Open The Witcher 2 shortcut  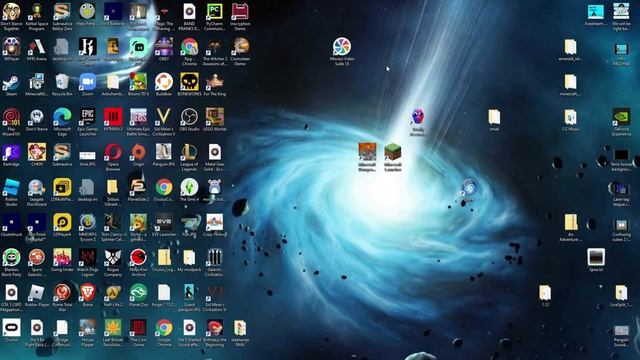(214, 47)
